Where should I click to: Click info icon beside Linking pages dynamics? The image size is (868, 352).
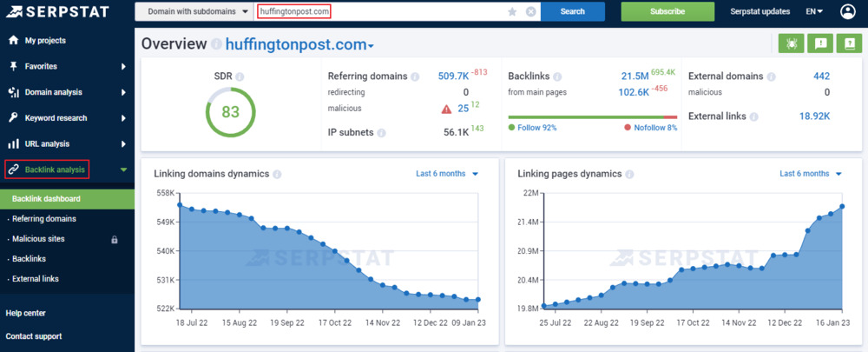(629, 174)
